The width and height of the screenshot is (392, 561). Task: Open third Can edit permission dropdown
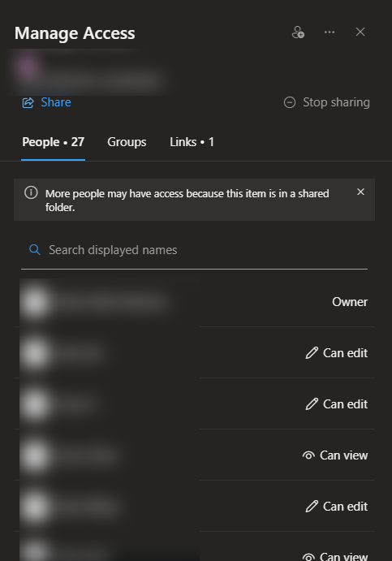[x=336, y=507]
